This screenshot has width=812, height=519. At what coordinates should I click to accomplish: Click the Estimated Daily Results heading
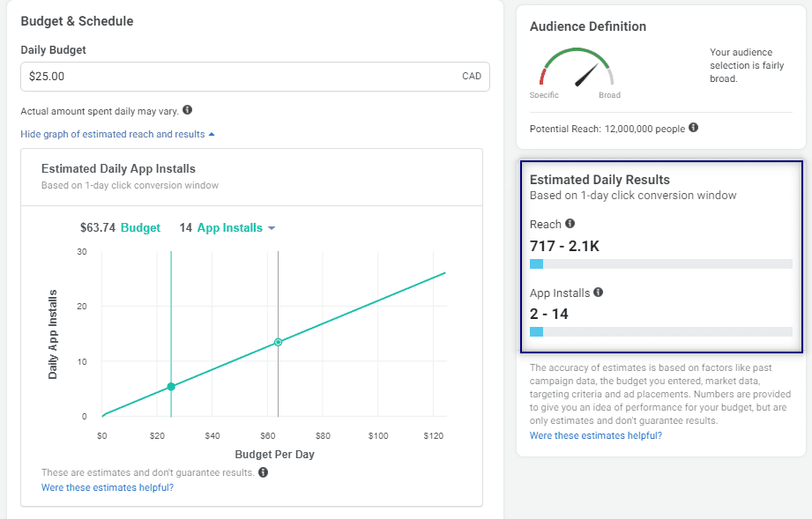tap(600, 180)
